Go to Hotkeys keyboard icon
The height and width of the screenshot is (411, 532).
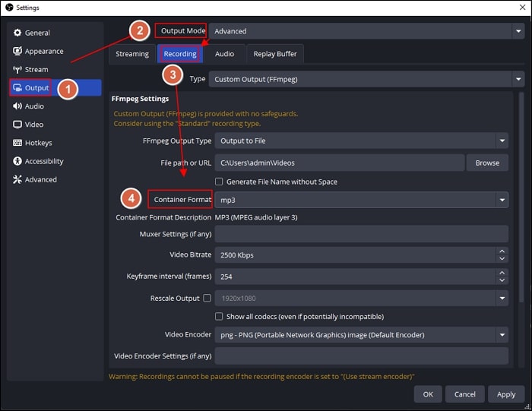point(17,143)
